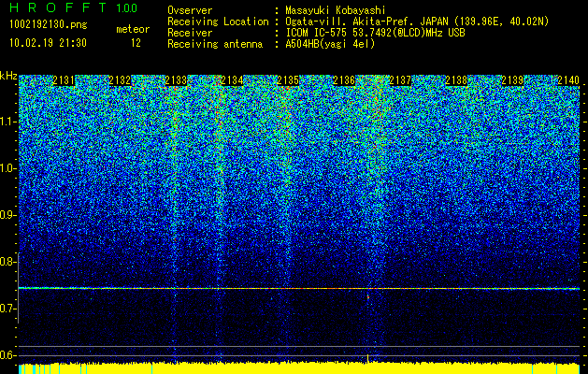
Task: Click the 2139 time marker
Action: tap(512, 80)
